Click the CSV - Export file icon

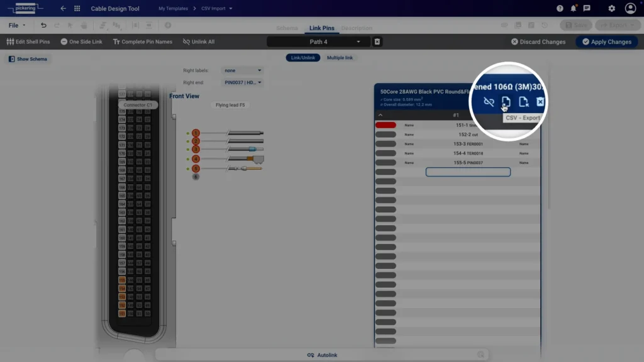[506, 101]
